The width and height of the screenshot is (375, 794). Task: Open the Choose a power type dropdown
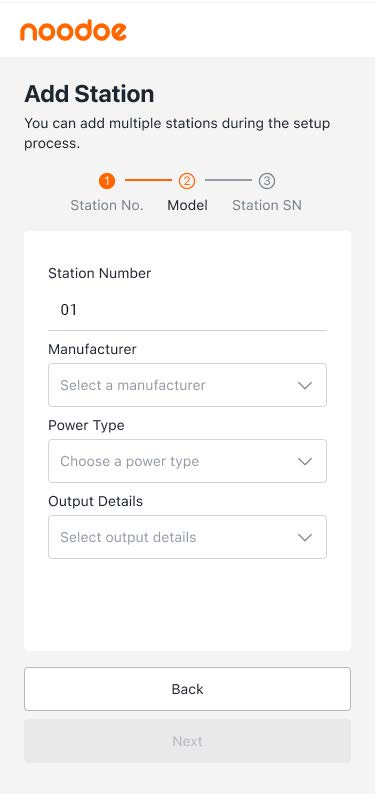click(x=187, y=461)
